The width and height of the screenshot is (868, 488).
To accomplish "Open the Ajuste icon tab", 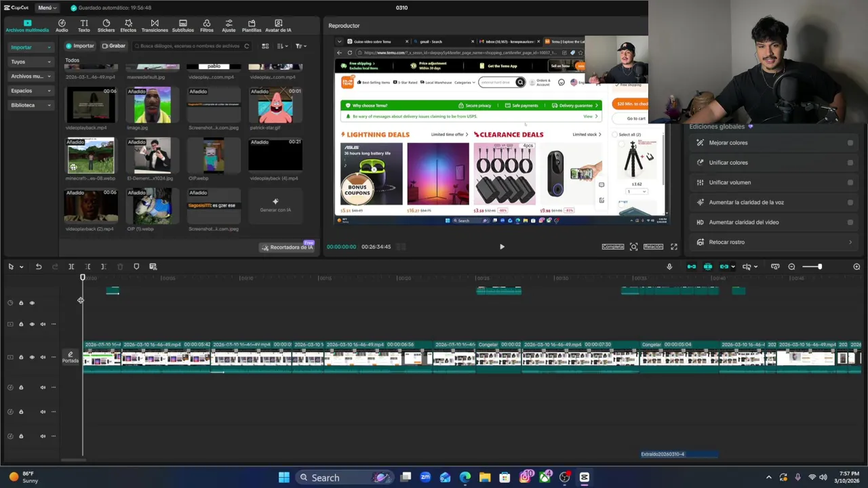I will pos(229,26).
